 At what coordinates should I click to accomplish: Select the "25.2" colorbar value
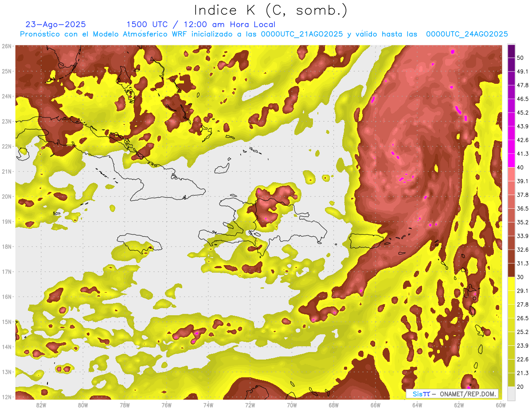(x=523, y=332)
